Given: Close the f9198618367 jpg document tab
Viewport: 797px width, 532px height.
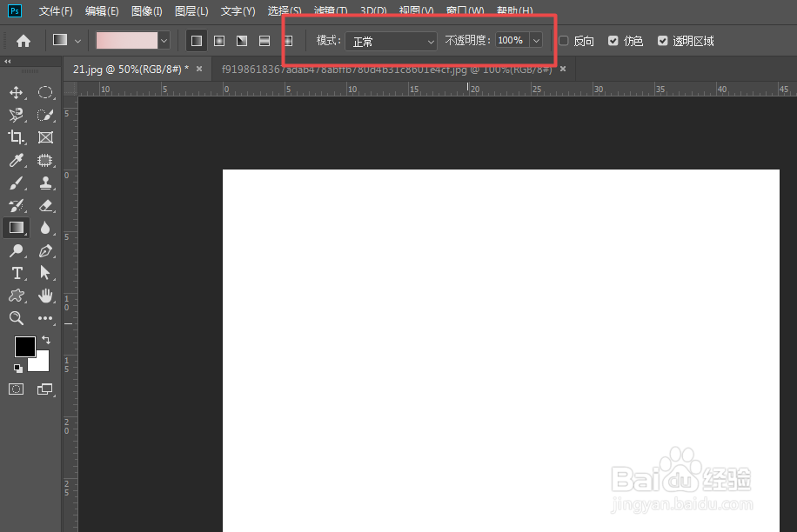Looking at the screenshot, I should click(563, 69).
